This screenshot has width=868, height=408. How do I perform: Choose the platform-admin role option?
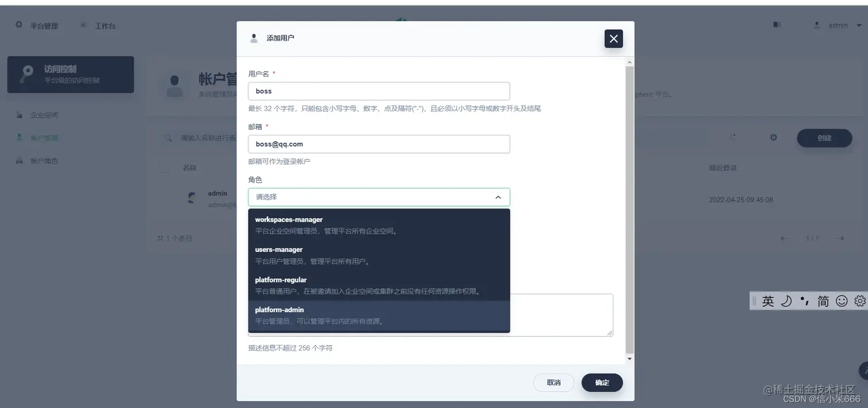click(379, 316)
